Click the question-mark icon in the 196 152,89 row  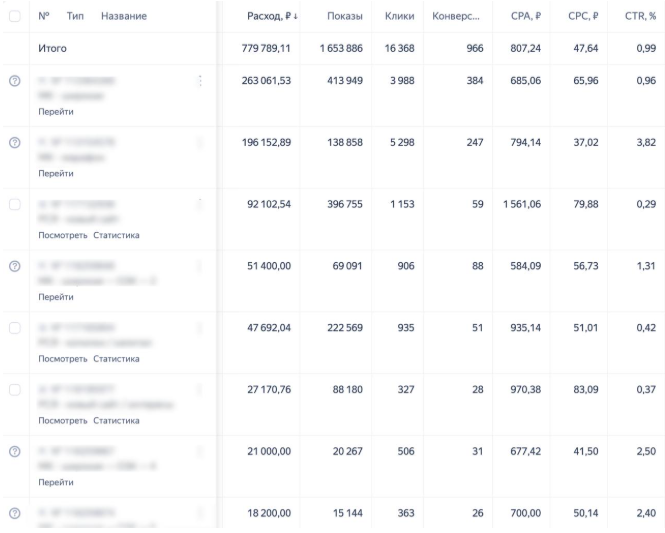pos(14,143)
